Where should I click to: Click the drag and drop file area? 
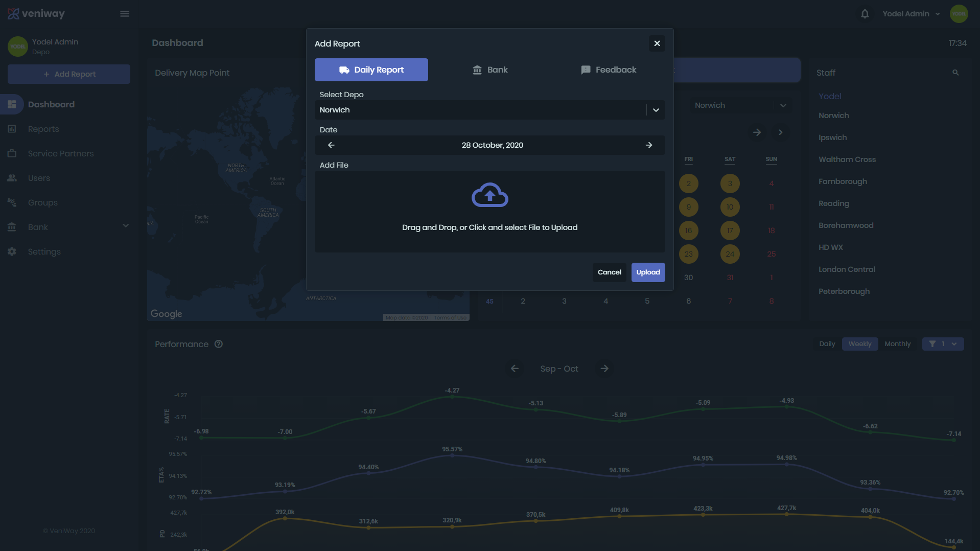click(x=489, y=227)
